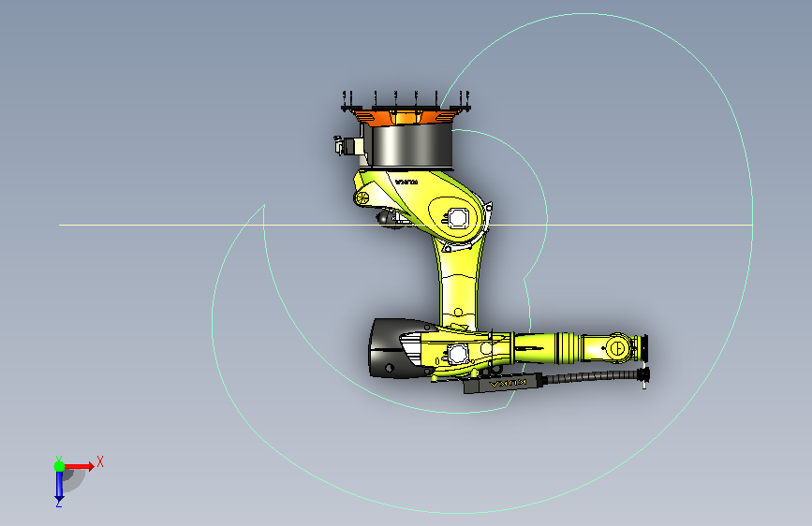Viewport: 812px width, 526px height.
Task: Select the horizontal pale yellow reference line
Action: [x=406, y=226]
